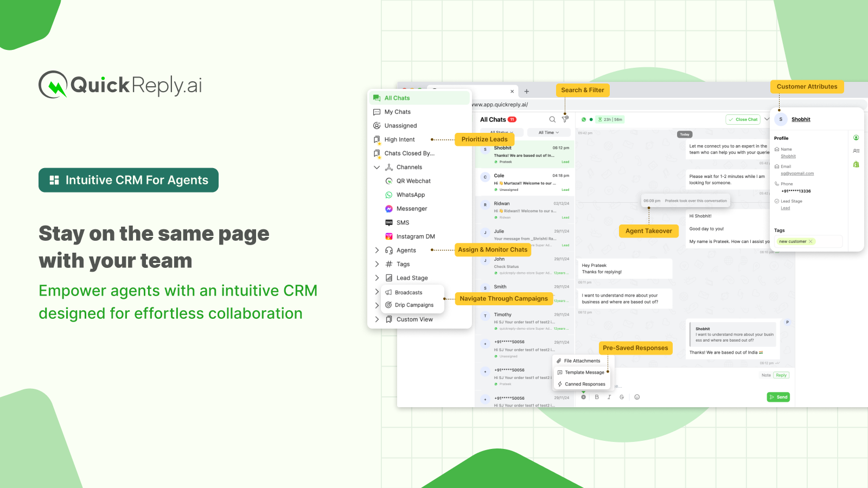
Task: Click the green Send button
Action: coord(778,397)
